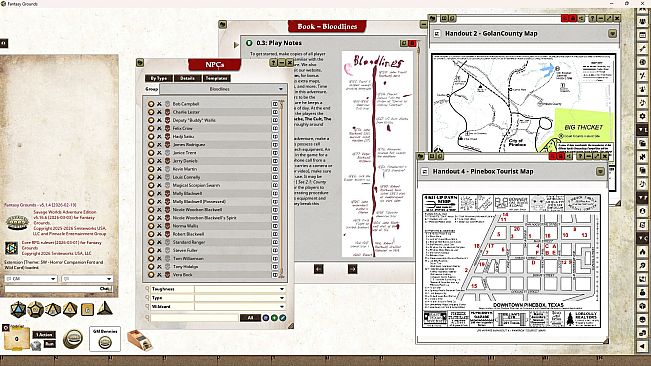
Task: Toggle identified circle for Norma Wallis
Action: [x=151, y=226]
